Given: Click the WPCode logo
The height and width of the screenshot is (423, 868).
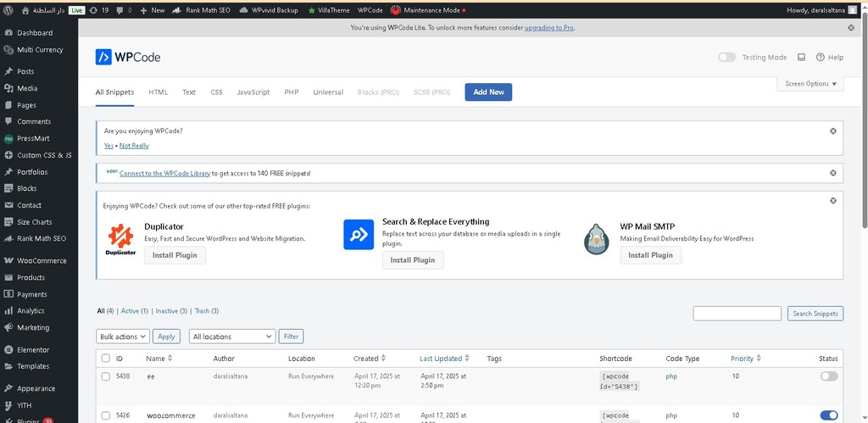Looking at the screenshot, I should click(128, 57).
